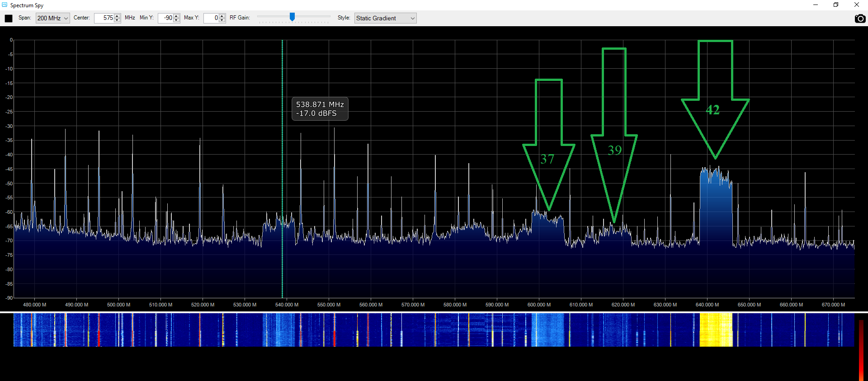Viewport: 868px width, 381px height.
Task: Click the "Max Y:" label
Action: coord(192,18)
